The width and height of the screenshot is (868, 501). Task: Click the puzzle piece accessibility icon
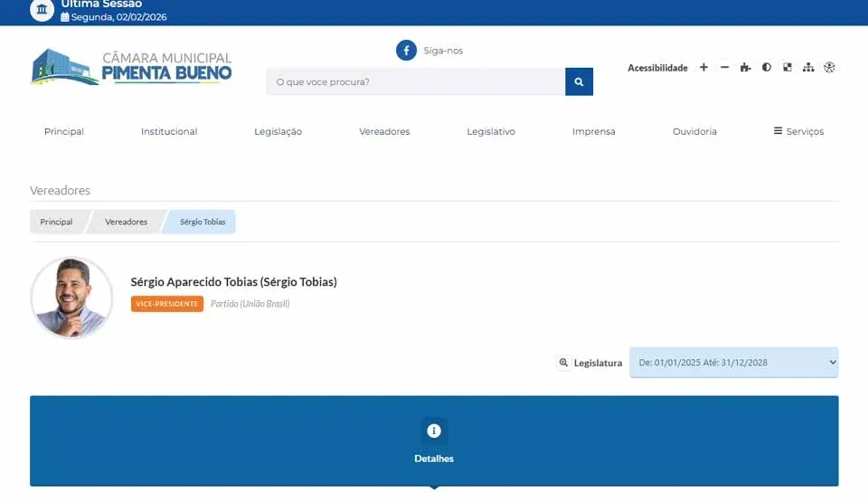click(x=745, y=68)
